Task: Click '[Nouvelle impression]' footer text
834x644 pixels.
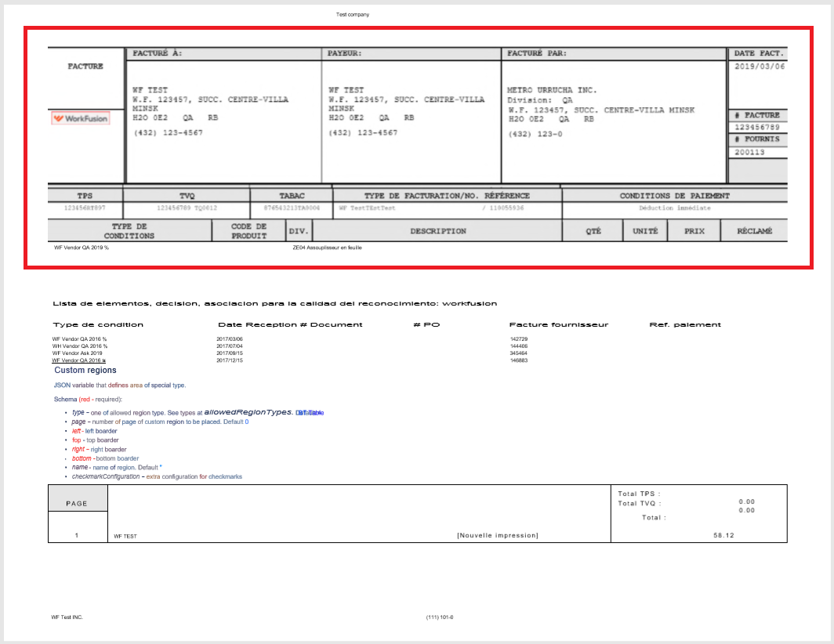Action: point(497,536)
